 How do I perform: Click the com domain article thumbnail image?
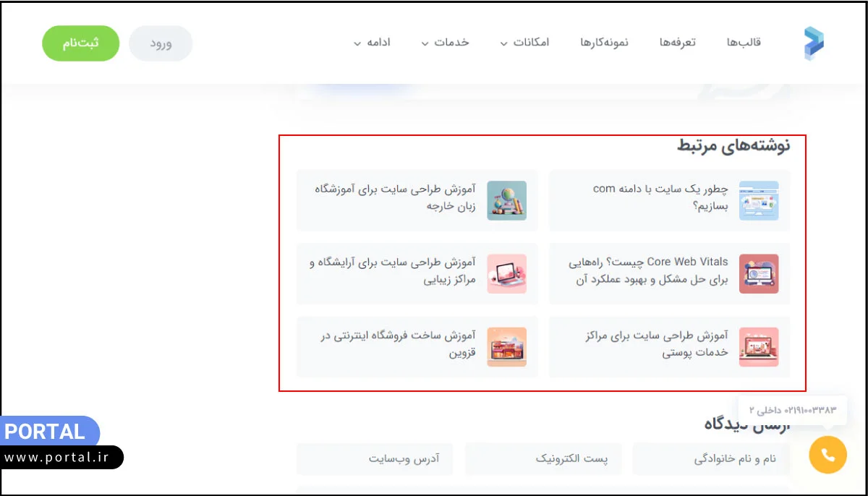(x=759, y=201)
